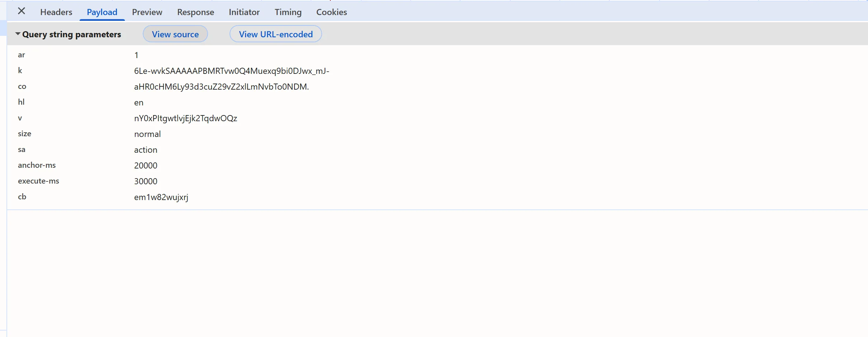The image size is (868, 337).
Task: Click the sa parameter value action
Action: pyautogui.click(x=146, y=150)
